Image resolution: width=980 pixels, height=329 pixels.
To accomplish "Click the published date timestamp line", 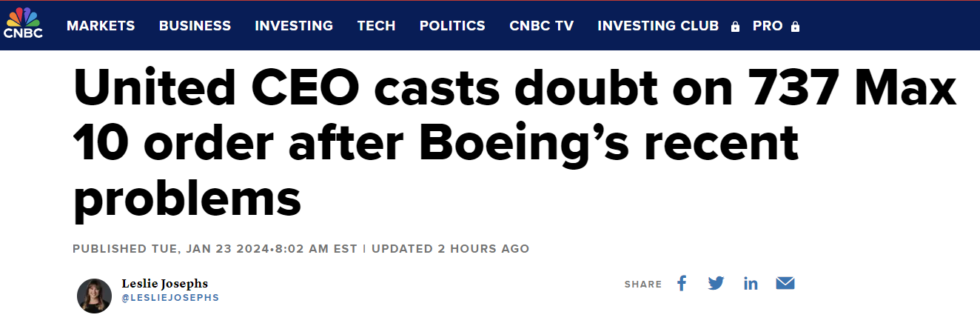I will [215, 249].
